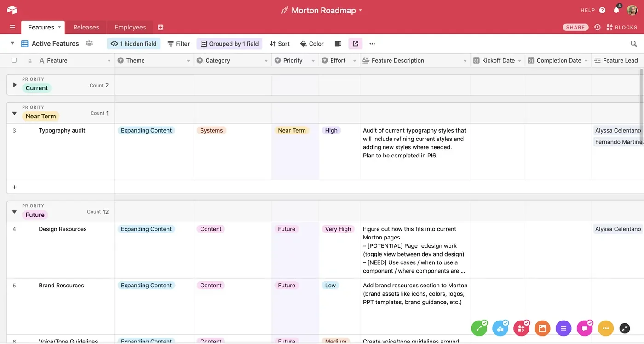Collapse the Near Term priority group
644x344 pixels.
pos(14,113)
